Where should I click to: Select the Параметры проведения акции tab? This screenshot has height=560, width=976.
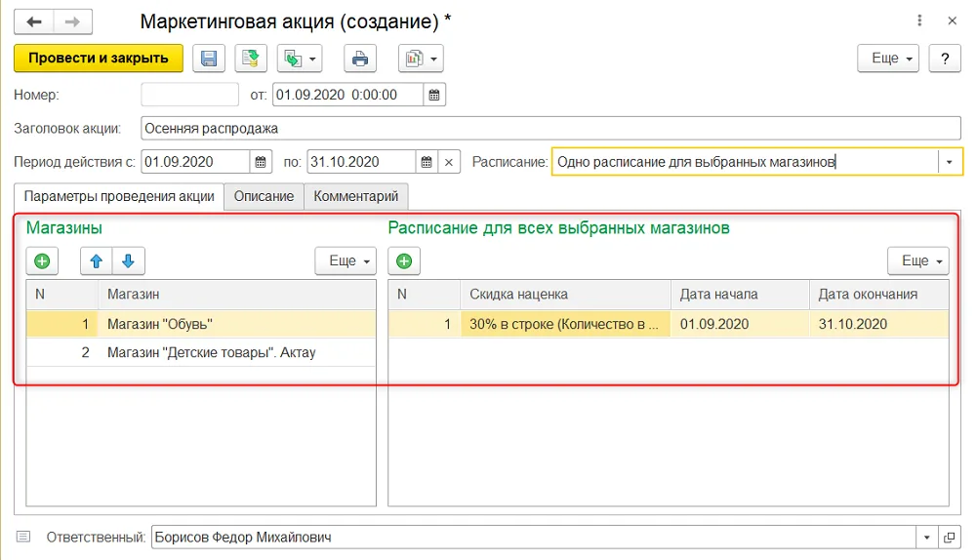point(119,196)
